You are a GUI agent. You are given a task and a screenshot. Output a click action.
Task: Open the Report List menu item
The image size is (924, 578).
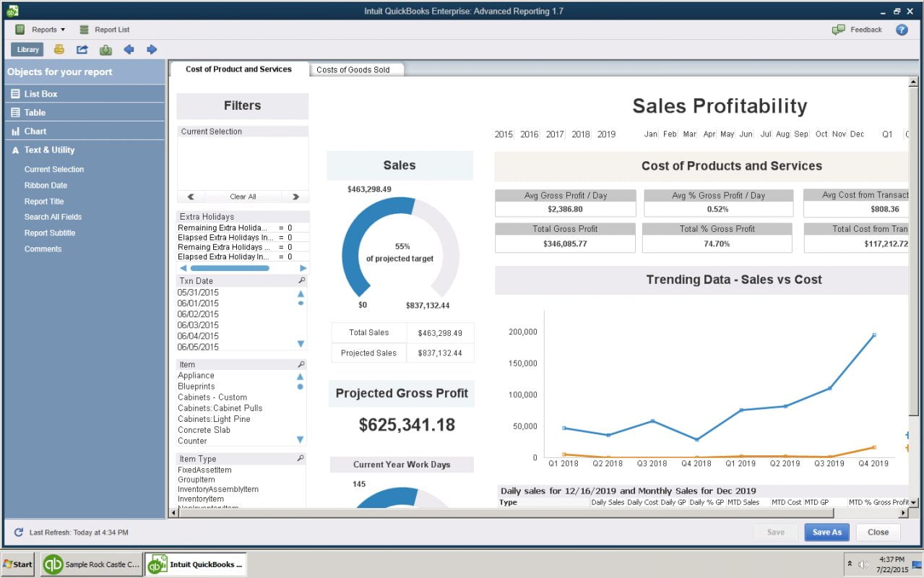(105, 30)
